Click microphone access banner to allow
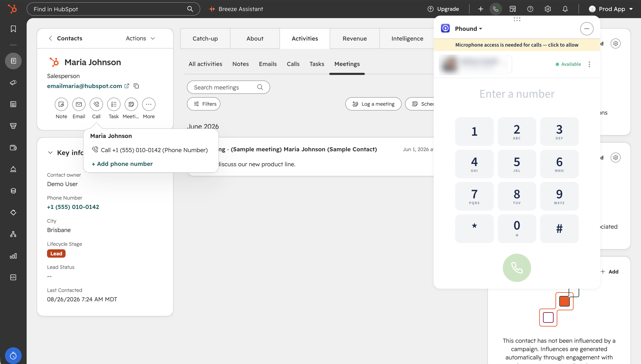Viewport: 641px width, 364px height. pyautogui.click(x=517, y=45)
